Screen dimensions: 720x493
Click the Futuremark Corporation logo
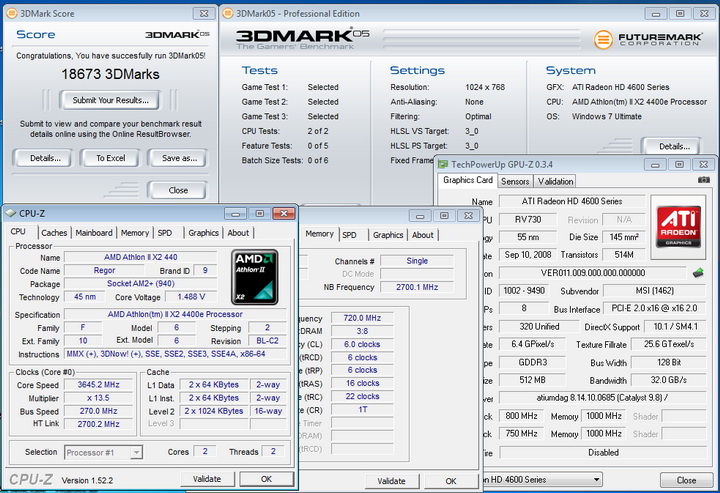[x=648, y=39]
